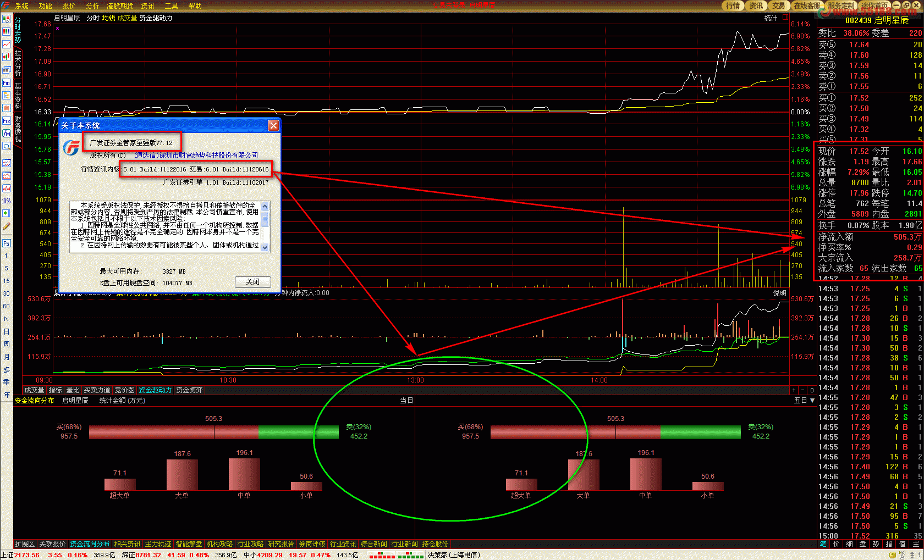Click the red zigzag chart icon in left toolbar

(7, 188)
